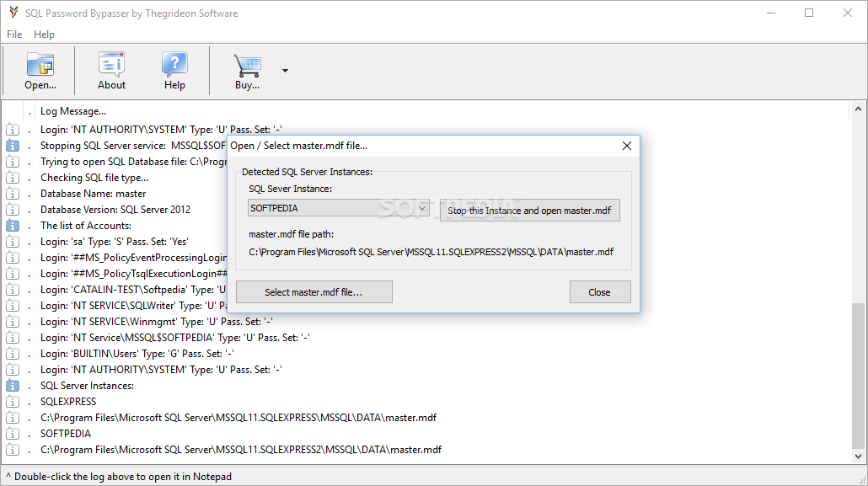
Task: Click info icon beside NT Service\MSSQL$SOFTPEDIA row
Action: 12,338
